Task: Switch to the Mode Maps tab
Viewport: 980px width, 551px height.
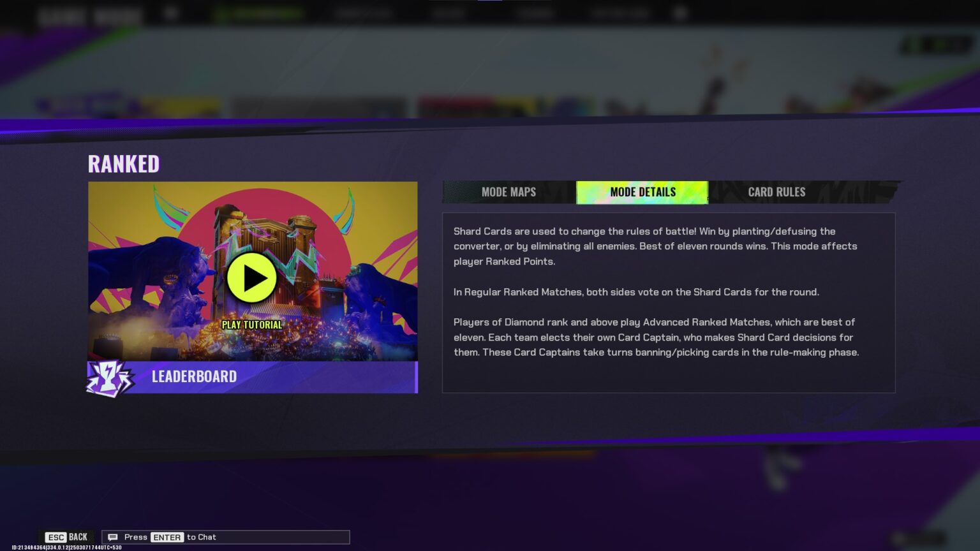Action: [509, 192]
